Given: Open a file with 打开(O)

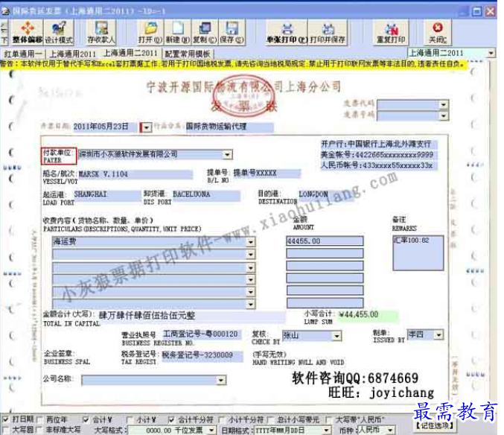Looking at the screenshot, I should (x=150, y=32).
